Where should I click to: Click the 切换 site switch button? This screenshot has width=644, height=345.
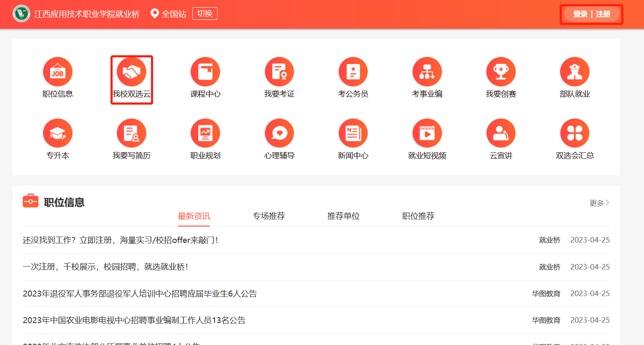[205, 13]
